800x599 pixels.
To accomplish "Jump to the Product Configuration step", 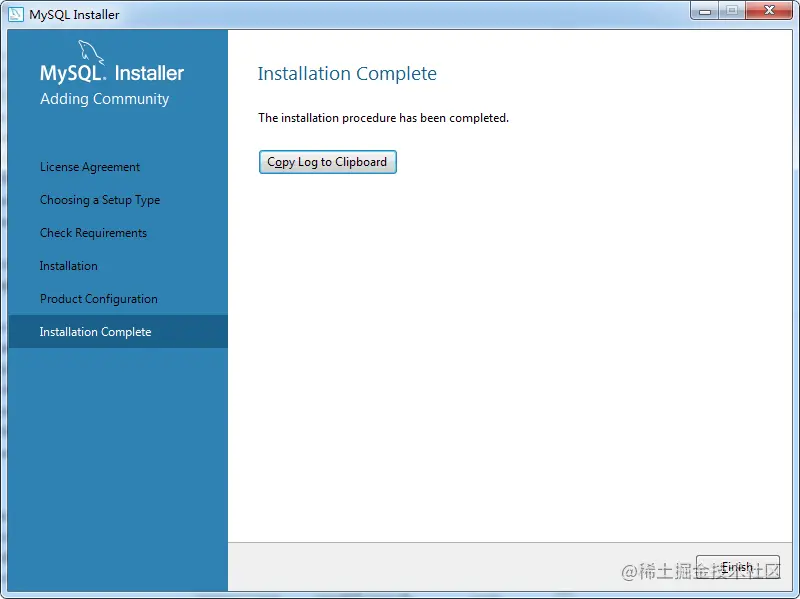I will coord(99,299).
